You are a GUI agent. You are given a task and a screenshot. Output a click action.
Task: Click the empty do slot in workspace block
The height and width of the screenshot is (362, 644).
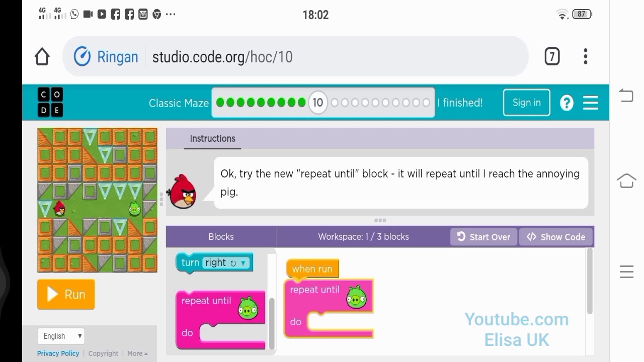(340, 322)
